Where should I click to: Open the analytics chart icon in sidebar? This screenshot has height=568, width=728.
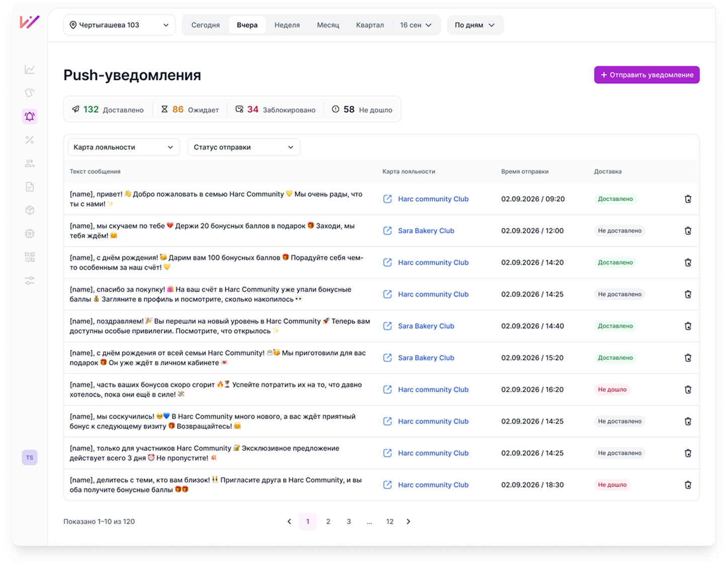(30, 69)
